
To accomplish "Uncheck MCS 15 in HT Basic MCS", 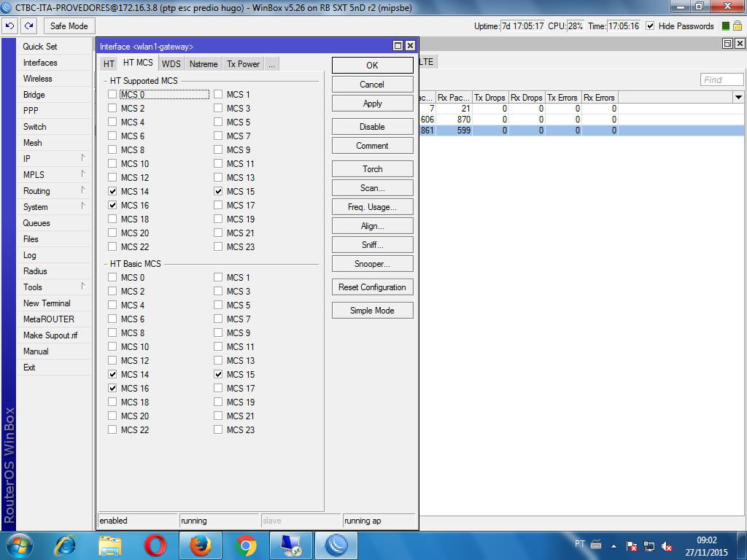I will (218, 374).
